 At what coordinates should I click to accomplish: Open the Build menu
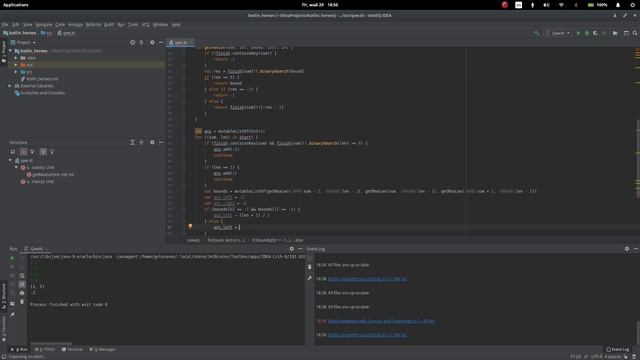(x=109, y=24)
